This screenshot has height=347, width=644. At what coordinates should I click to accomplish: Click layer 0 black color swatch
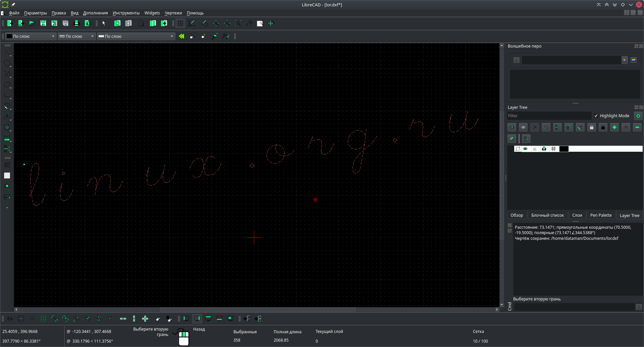point(564,149)
